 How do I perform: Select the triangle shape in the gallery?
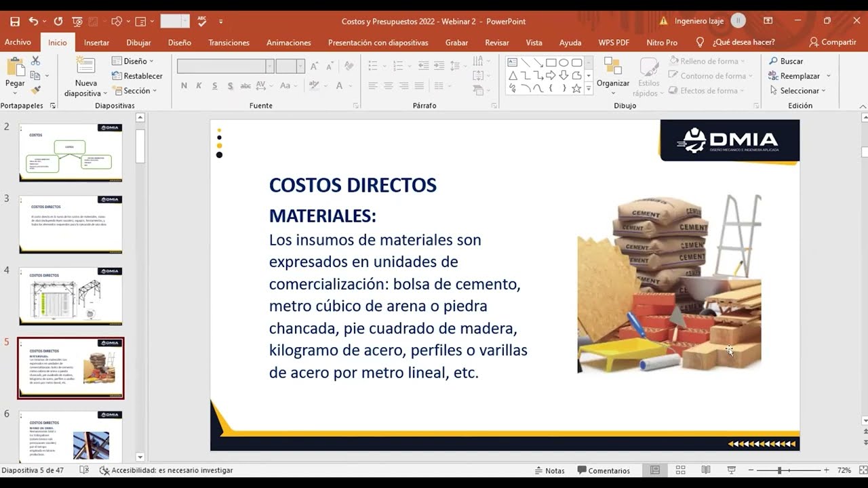pos(513,75)
